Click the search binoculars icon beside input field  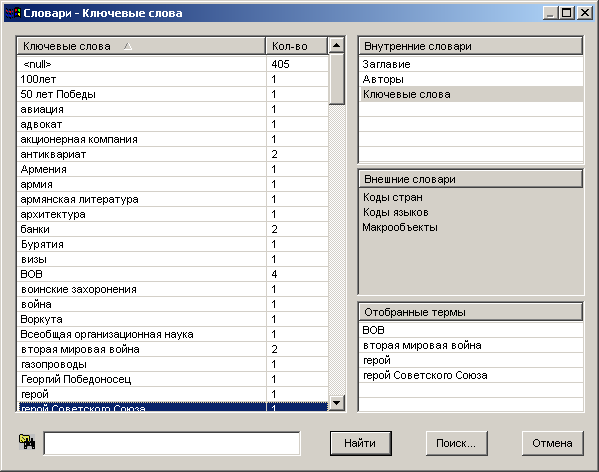27,442
